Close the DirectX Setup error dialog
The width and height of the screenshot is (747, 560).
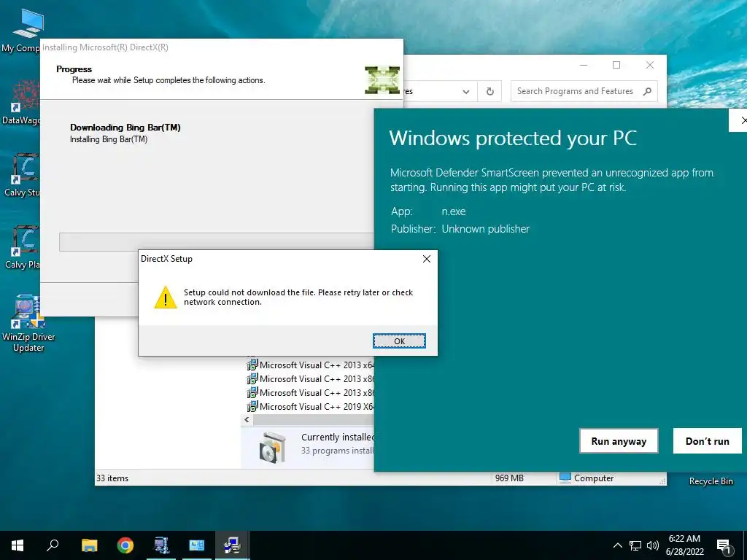[x=426, y=259]
